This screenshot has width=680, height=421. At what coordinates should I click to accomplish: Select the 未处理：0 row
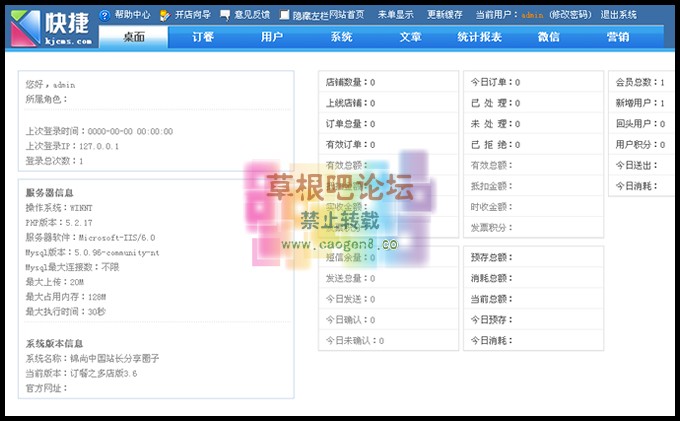pyautogui.click(x=533, y=124)
